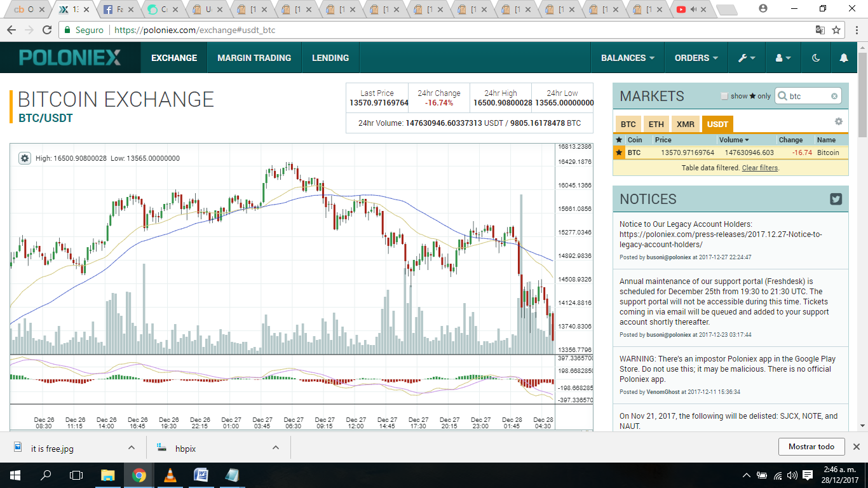Click 24hr Low value 13565.00000000

click(564, 103)
